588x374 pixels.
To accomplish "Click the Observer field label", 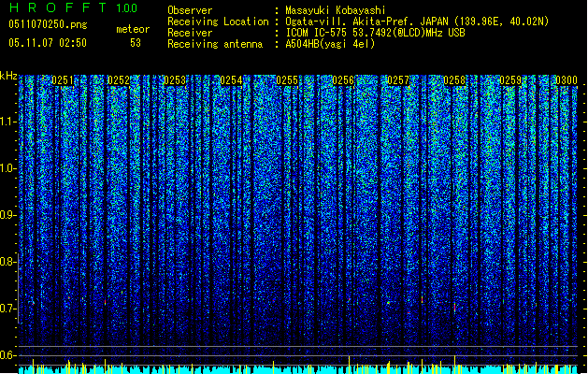I will coord(190,10).
